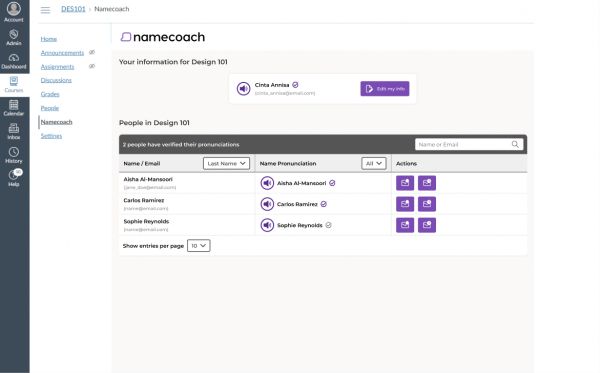Play Sophie Reynolds's pronunciation audio
This screenshot has height=373, width=600.
pos(267,225)
